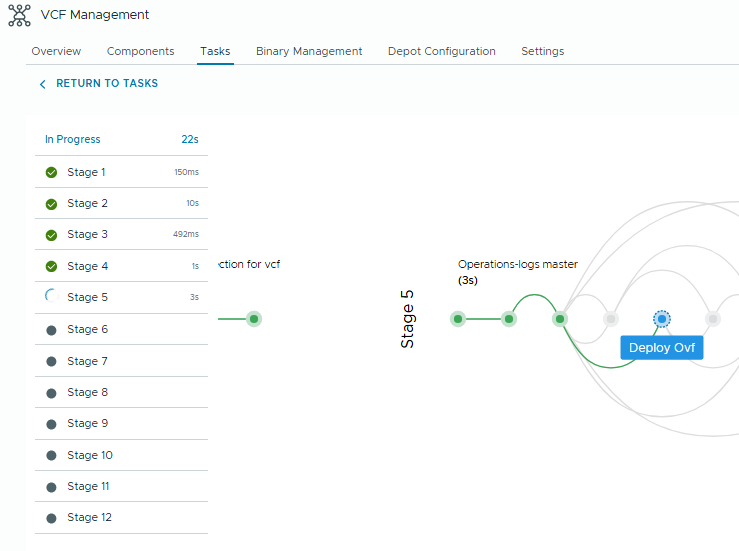Switch to the Components tab
This screenshot has width=739, height=551.
pos(140,51)
